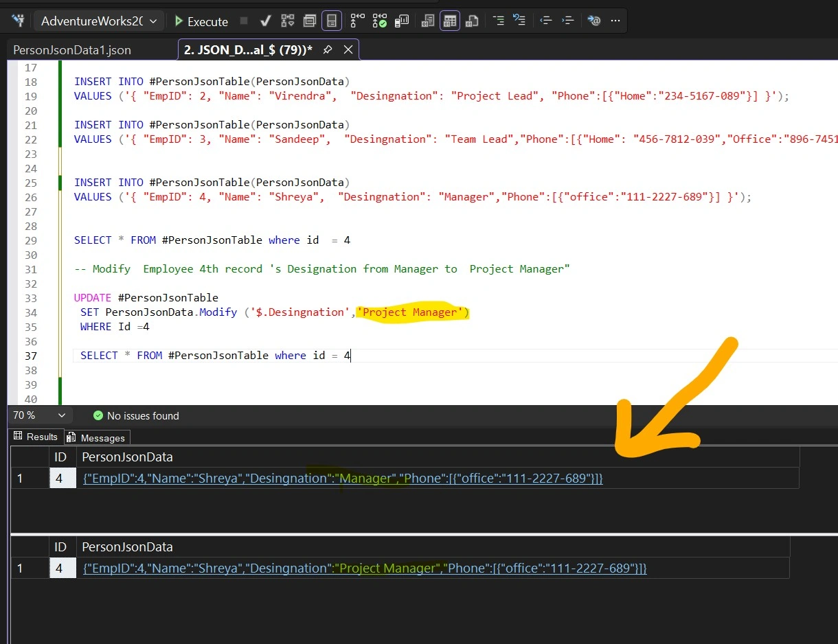
Task: Click the 'Project Manager' string in code
Action: [409, 312]
